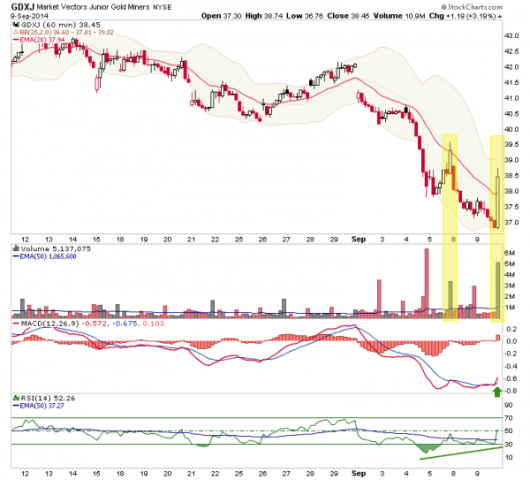The width and height of the screenshot is (530, 480).
Task: Click the green up triangle beside Chg
Action: (x=500, y=16)
